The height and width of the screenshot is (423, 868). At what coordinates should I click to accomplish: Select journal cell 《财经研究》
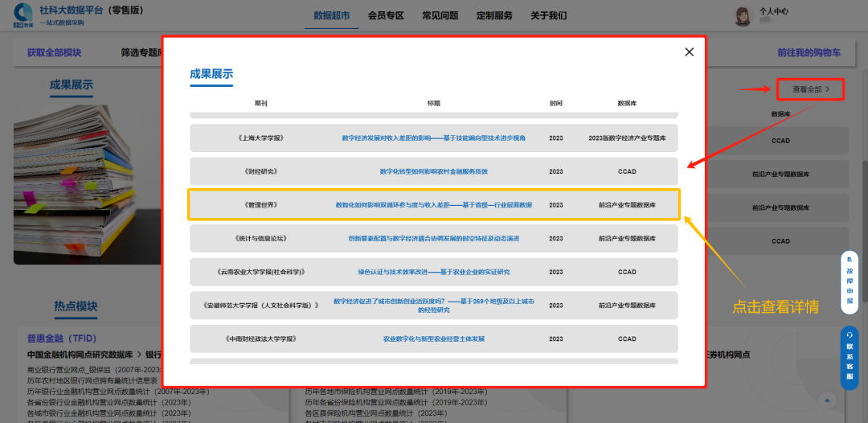tap(260, 171)
